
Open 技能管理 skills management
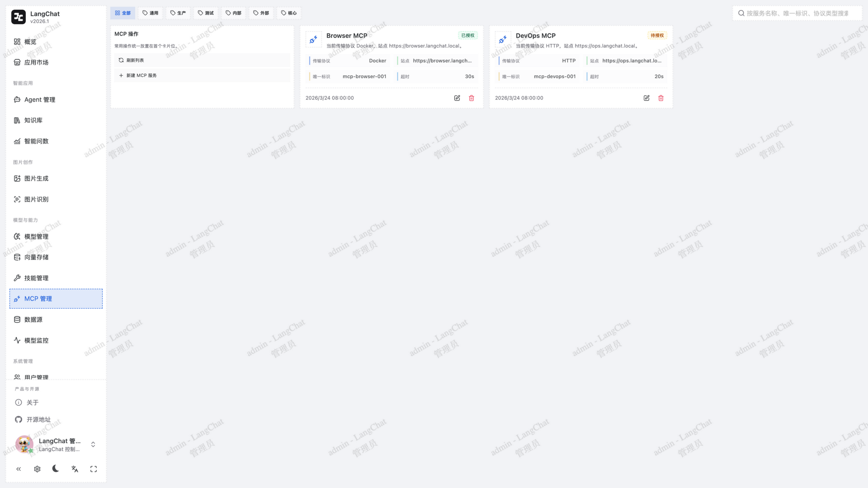click(56, 278)
